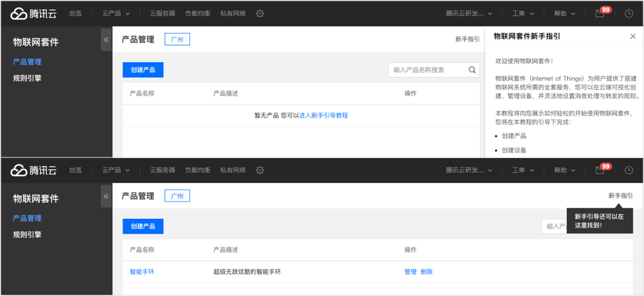Open the 腾讯云研发 account dropdown in the lower bar
644x296 pixels.
(469, 170)
